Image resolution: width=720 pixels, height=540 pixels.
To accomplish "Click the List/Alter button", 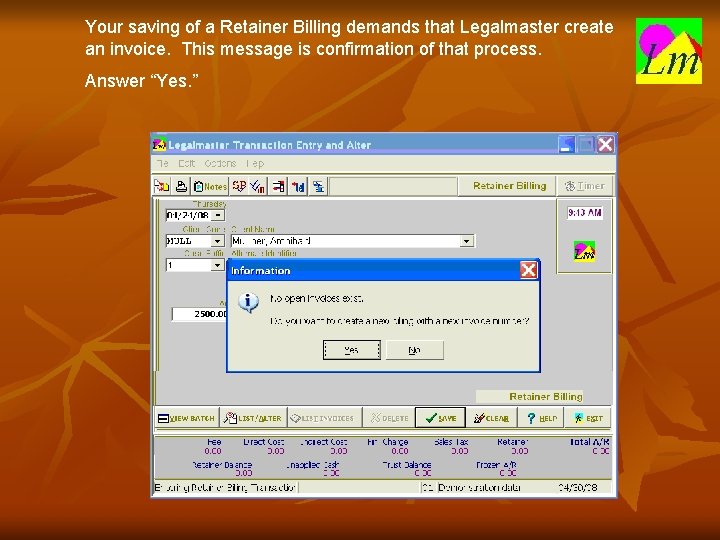I will point(253,418).
